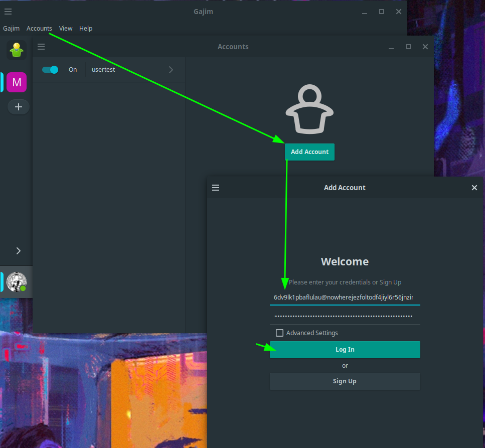485x448 pixels.
Task: Click the account avatar with green status dot
Action: 17,282
